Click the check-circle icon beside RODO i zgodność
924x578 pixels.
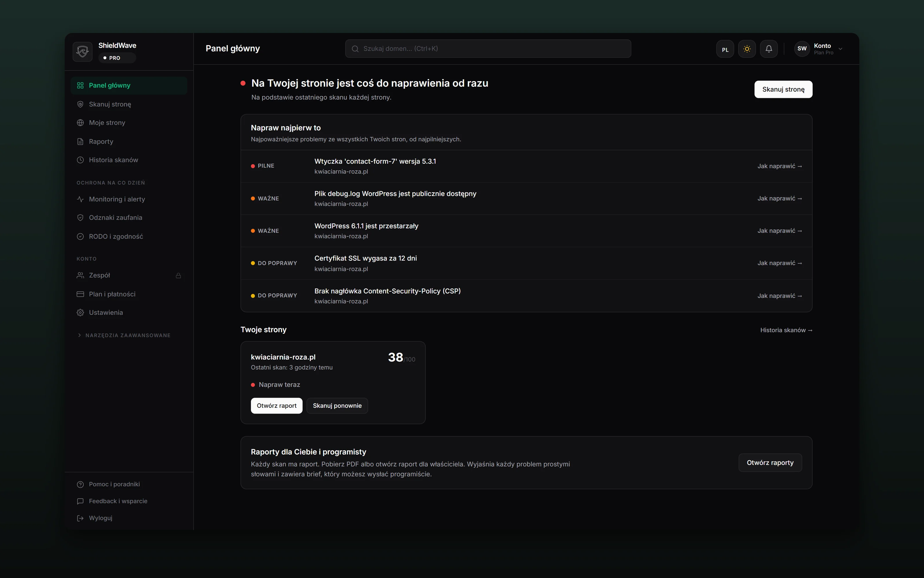pyautogui.click(x=80, y=237)
